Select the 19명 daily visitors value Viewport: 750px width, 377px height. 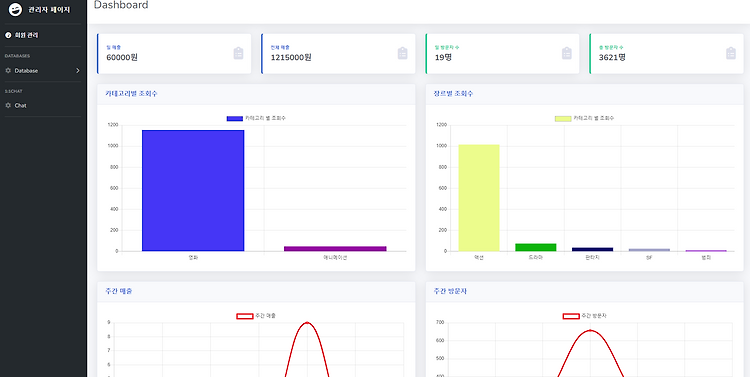(443, 57)
